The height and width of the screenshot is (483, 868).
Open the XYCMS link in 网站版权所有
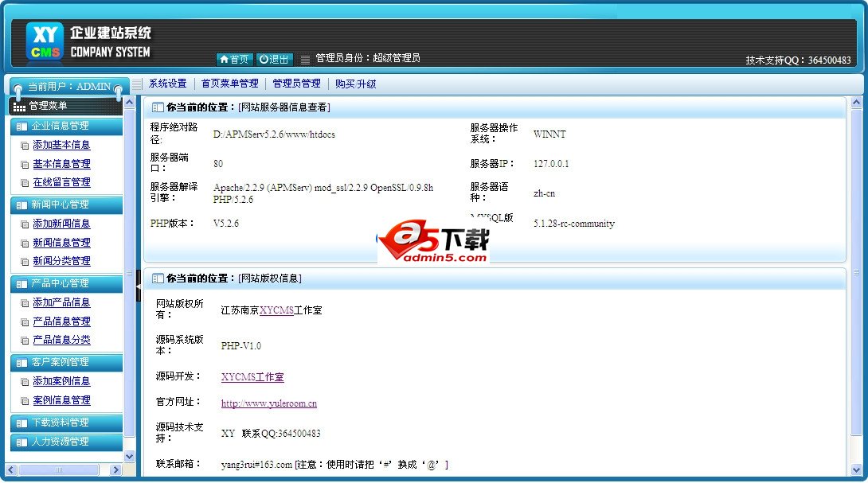pos(277,310)
